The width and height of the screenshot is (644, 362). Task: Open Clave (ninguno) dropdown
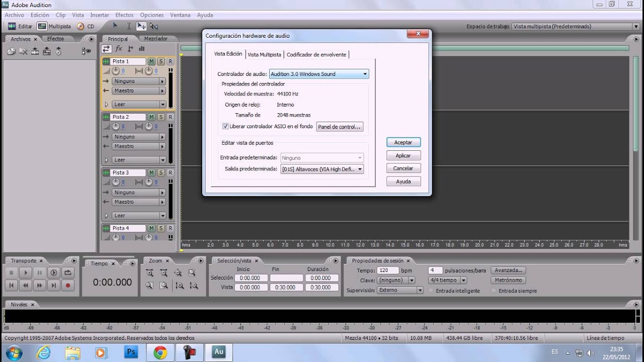point(396,280)
